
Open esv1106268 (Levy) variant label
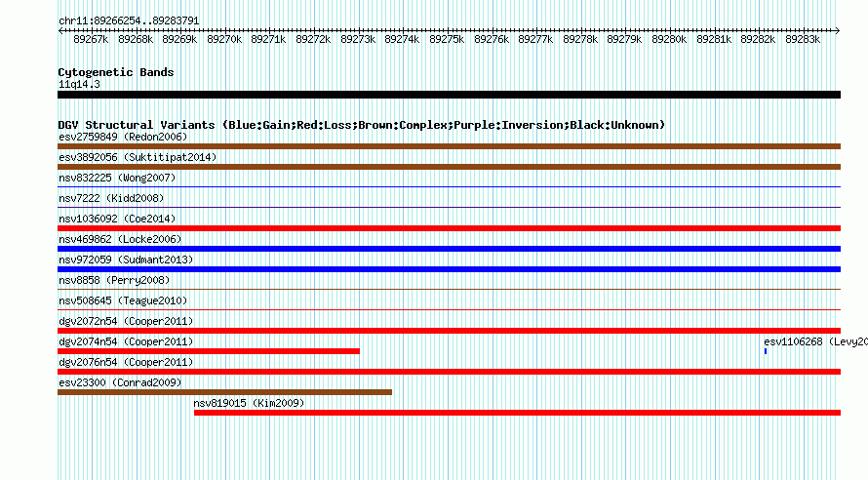click(x=815, y=341)
